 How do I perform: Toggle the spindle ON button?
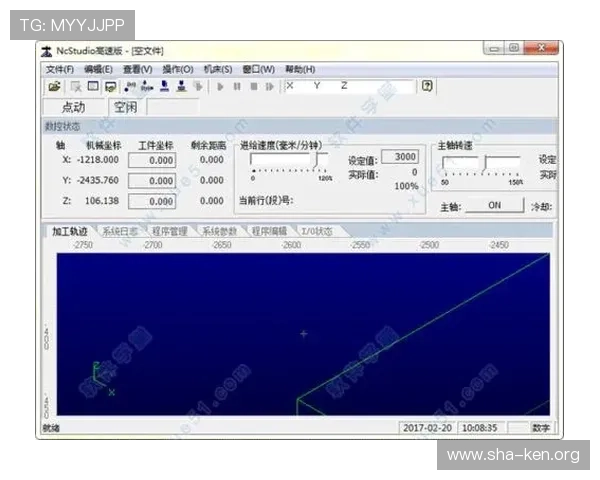pos(494,205)
